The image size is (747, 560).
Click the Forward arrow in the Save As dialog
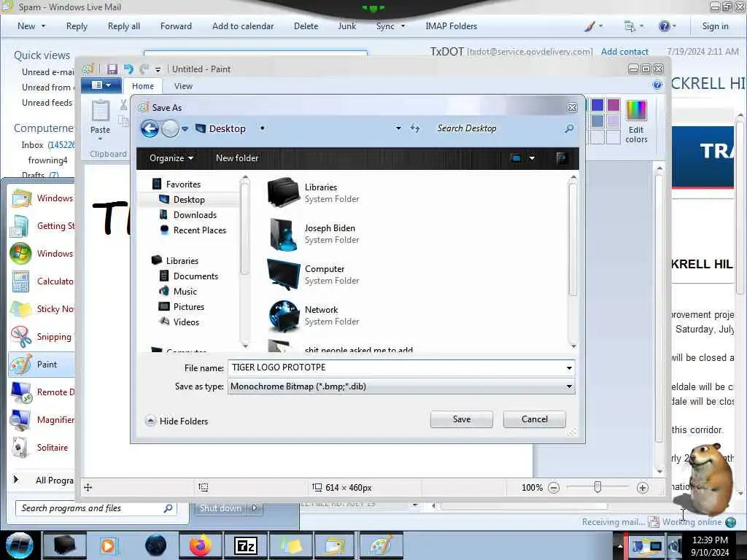click(x=170, y=128)
